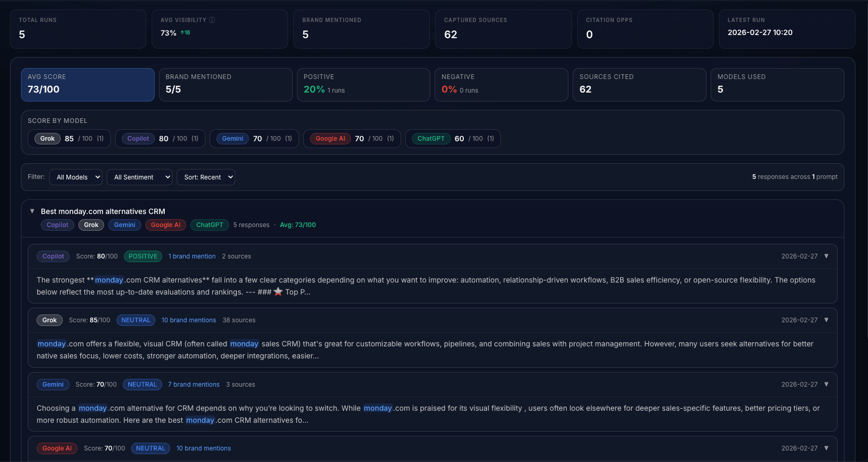Expand the Copilot response row arrow
The image size is (868, 462).
tap(826, 256)
